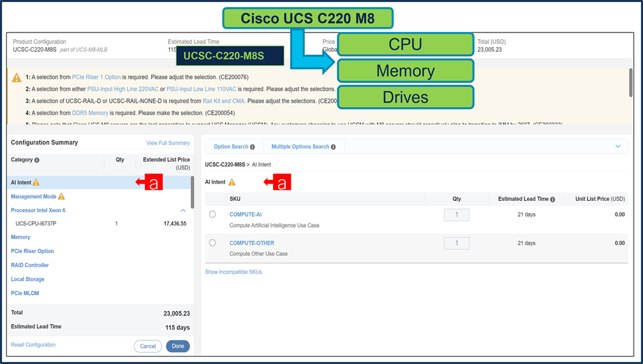Viewport: 643px width, 364px height.
Task: Open the Processor Intel Xeon 6 category
Action: pyautogui.click(x=38, y=210)
